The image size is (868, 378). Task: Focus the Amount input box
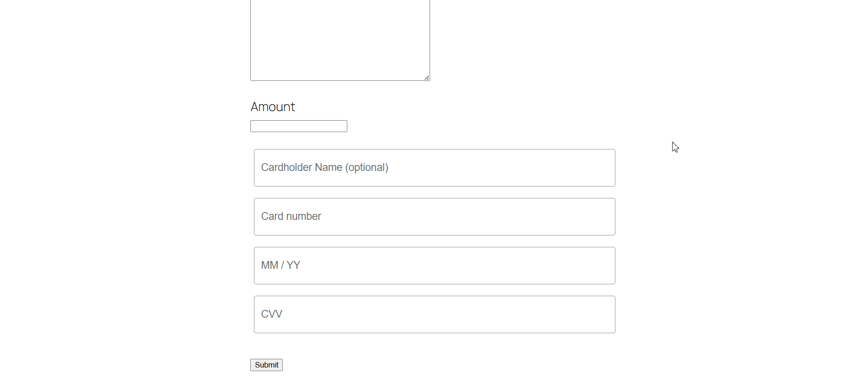(299, 126)
